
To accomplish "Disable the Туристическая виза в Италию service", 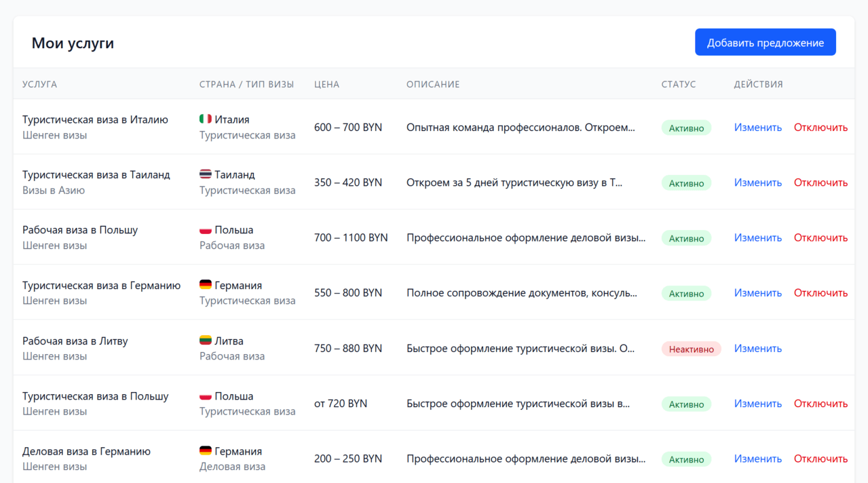I will [821, 127].
